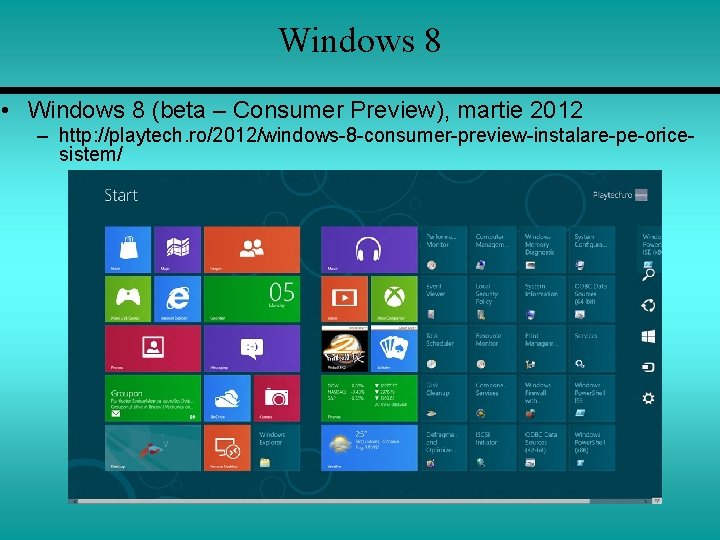Open Print Management tile
Screen dimensions: 720x540
(x=542, y=349)
